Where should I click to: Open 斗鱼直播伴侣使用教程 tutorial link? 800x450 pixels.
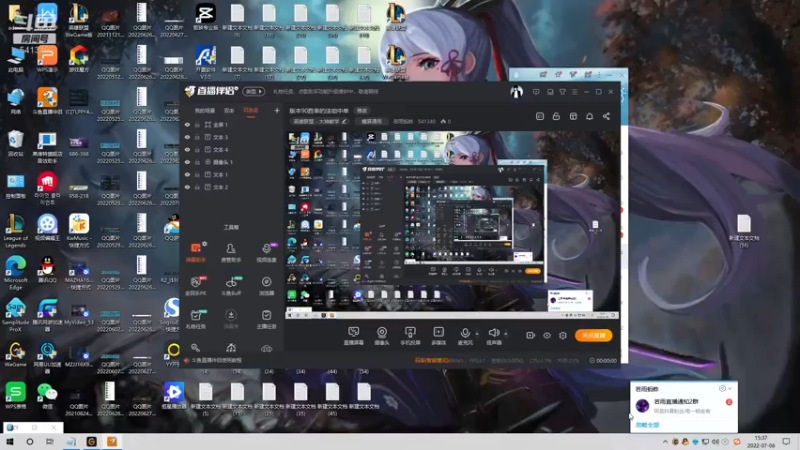pyautogui.click(x=216, y=360)
